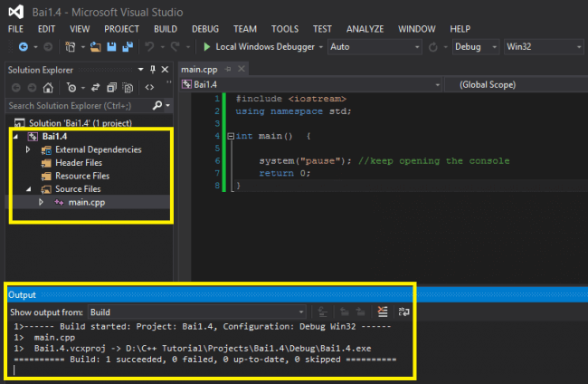Click Go to Next Message output icon
Screen dimensions: 588x384
point(360,312)
